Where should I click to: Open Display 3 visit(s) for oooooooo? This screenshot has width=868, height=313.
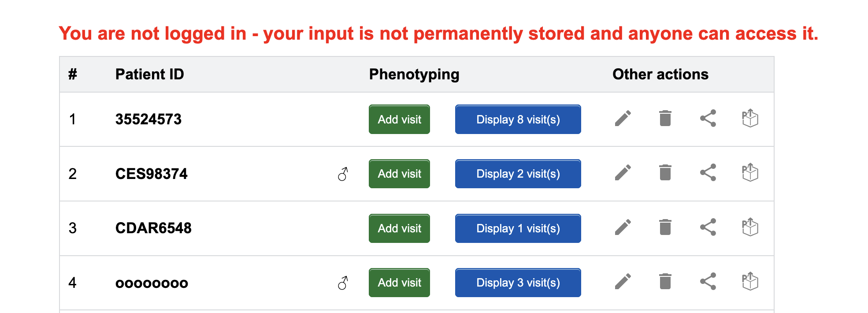pos(518,283)
